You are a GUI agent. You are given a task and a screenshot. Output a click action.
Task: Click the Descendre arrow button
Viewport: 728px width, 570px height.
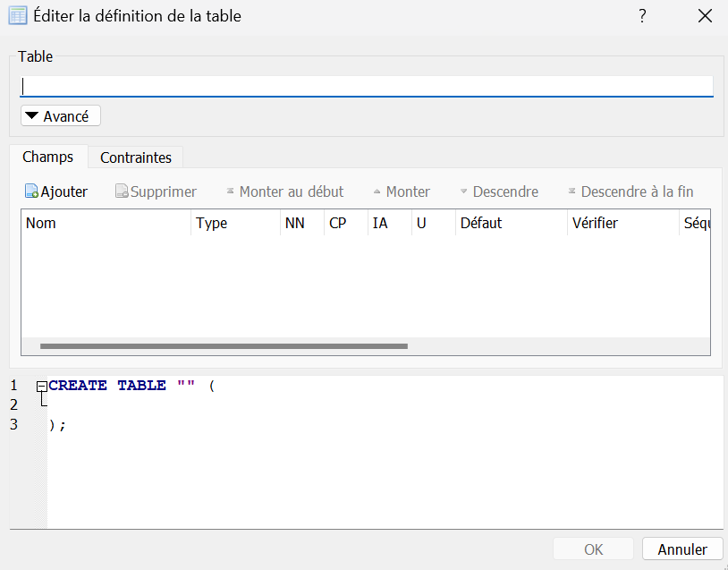click(x=498, y=191)
